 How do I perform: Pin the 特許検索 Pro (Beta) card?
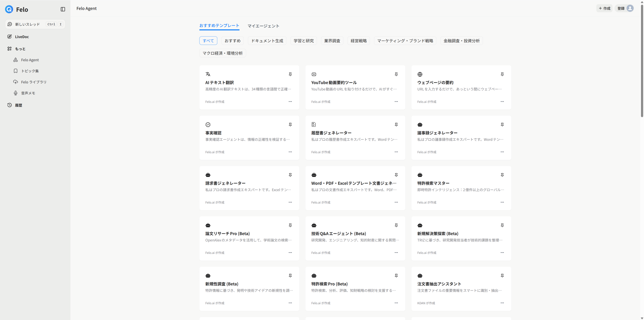[396, 276]
